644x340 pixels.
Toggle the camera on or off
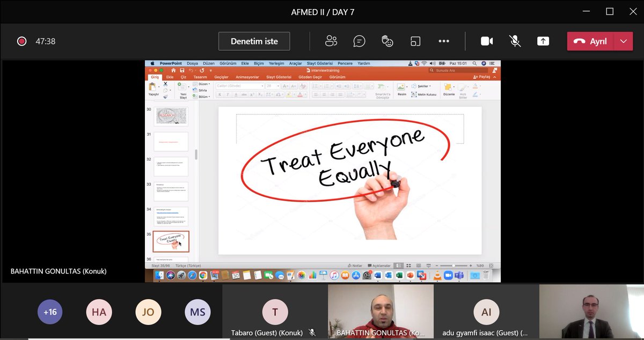pos(487,41)
